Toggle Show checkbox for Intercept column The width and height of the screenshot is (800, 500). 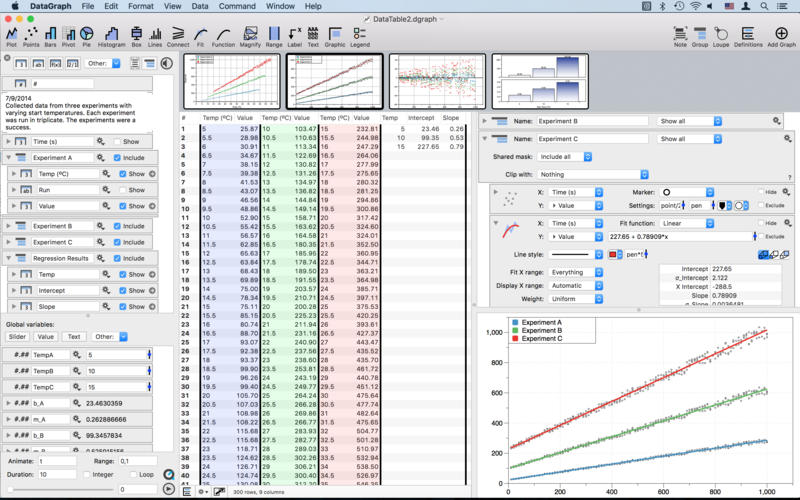point(122,290)
